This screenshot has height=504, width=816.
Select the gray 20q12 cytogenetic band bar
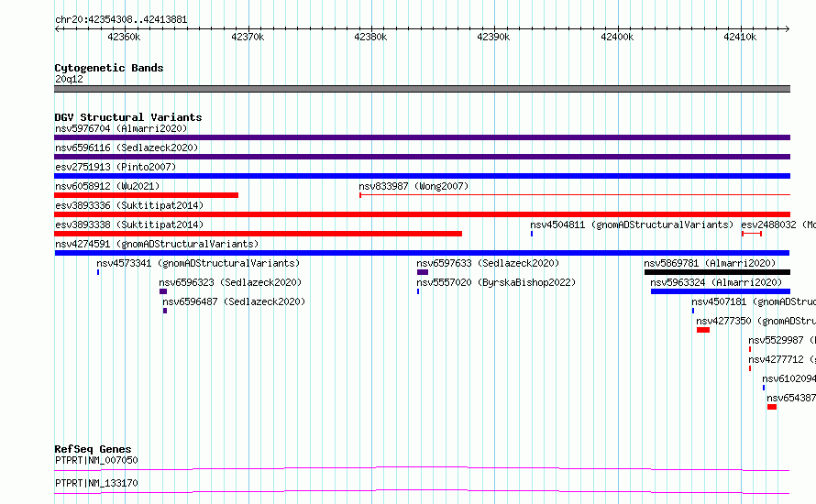[422, 89]
